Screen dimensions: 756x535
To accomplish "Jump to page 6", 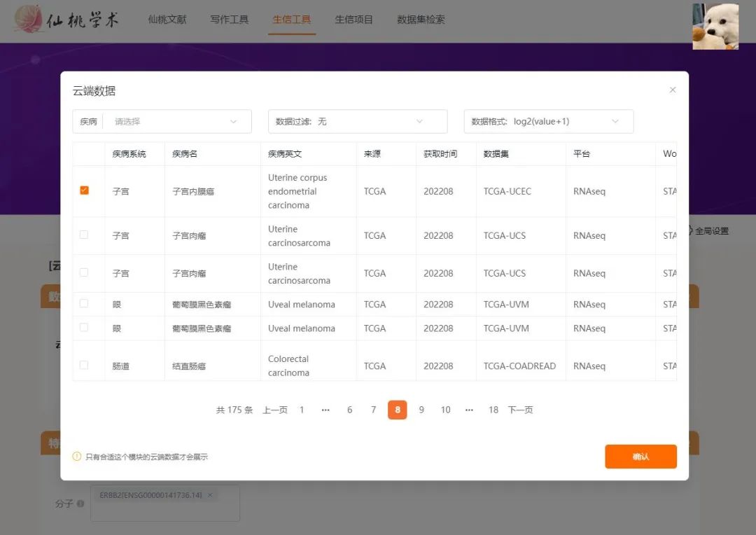I will (349, 410).
